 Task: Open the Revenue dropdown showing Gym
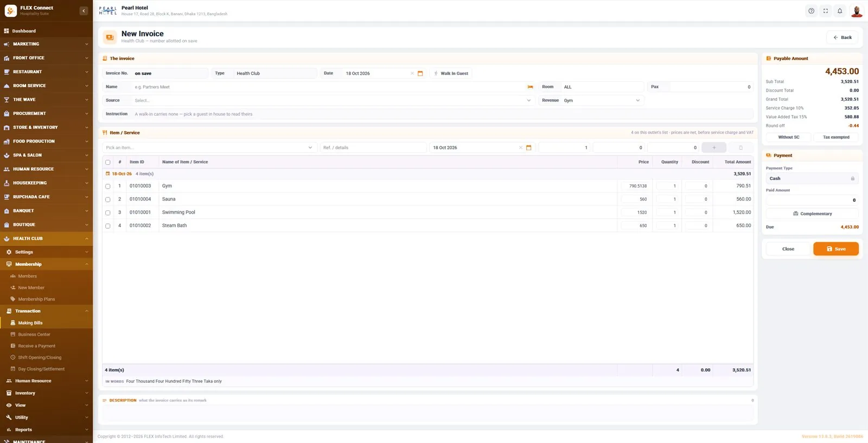(x=602, y=100)
